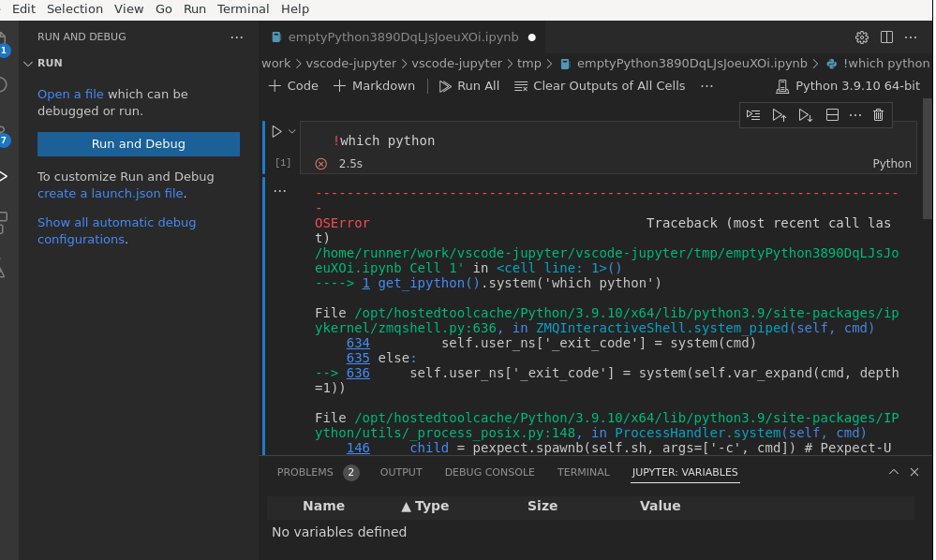
Task: Add a Markdown cell
Action: (x=373, y=85)
